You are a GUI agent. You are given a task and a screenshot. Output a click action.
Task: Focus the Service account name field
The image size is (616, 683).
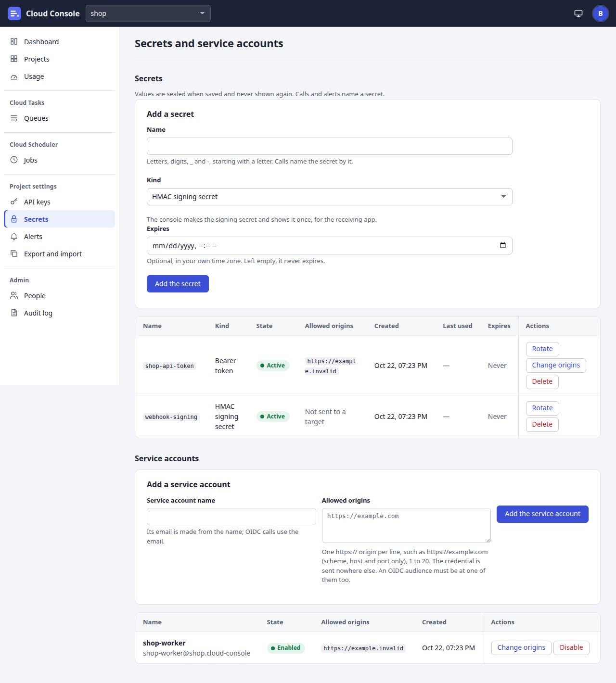(x=231, y=517)
